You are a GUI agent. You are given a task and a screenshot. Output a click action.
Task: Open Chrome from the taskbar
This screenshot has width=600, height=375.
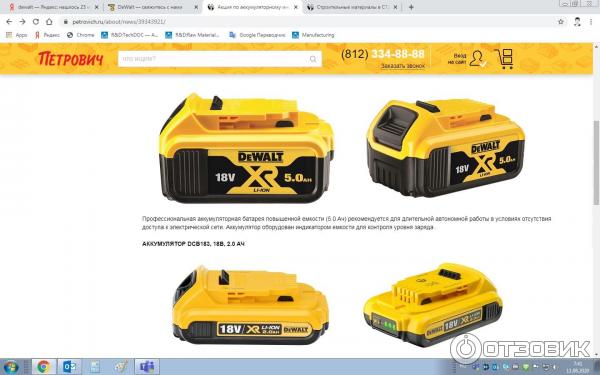[x=43, y=367]
